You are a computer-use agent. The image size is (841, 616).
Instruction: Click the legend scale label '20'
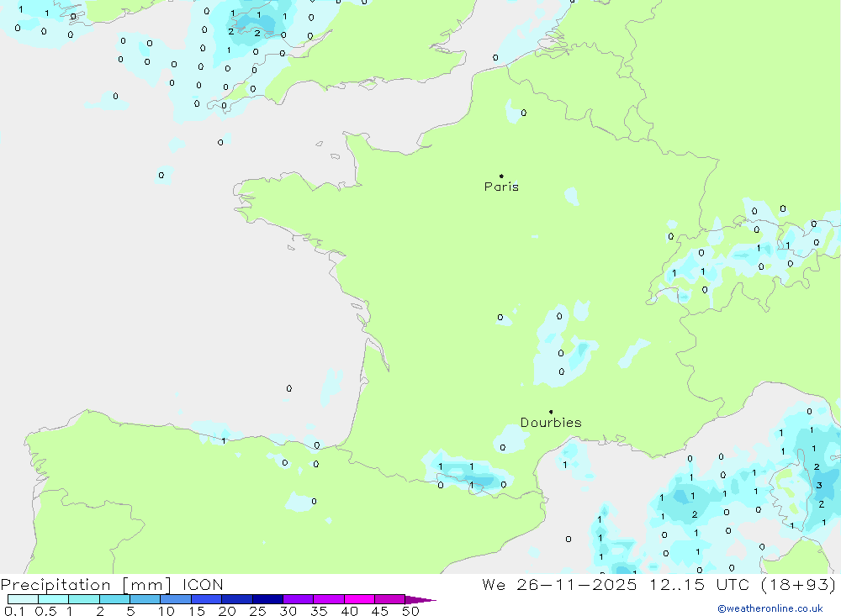[x=227, y=611]
